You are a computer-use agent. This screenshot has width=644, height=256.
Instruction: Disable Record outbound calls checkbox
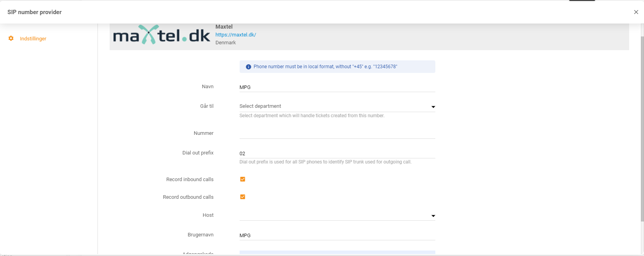(x=243, y=197)
